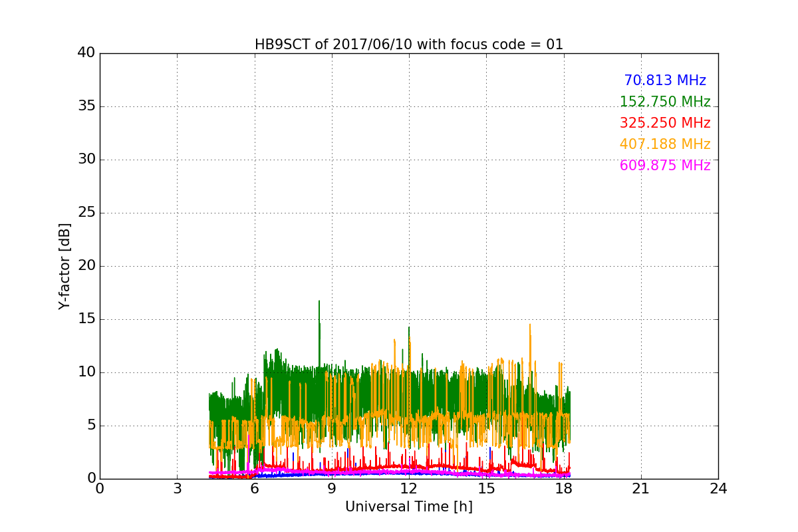The image size is (798, 532).
Task: Click the 30 tick on the Y axis
Action: tap(86, 160)
